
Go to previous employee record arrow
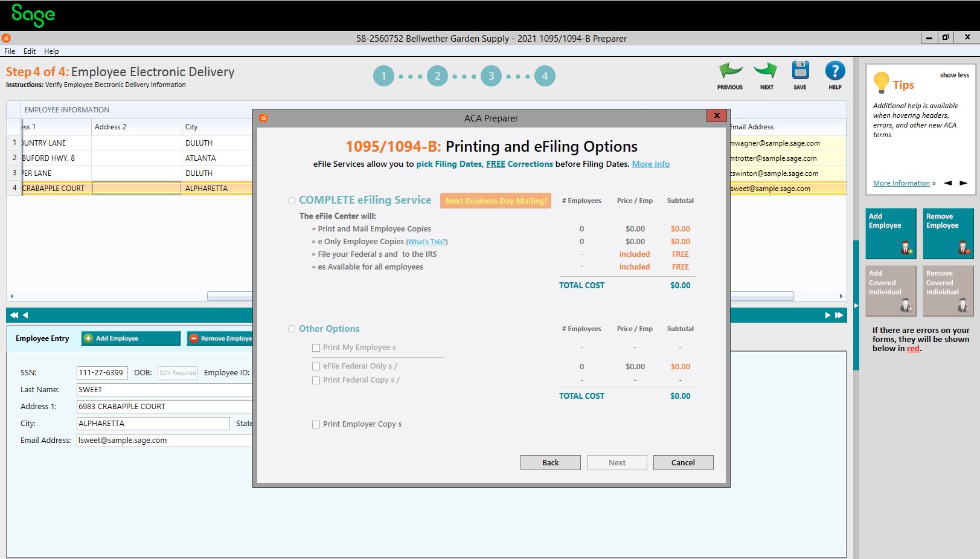coord(25,315)
